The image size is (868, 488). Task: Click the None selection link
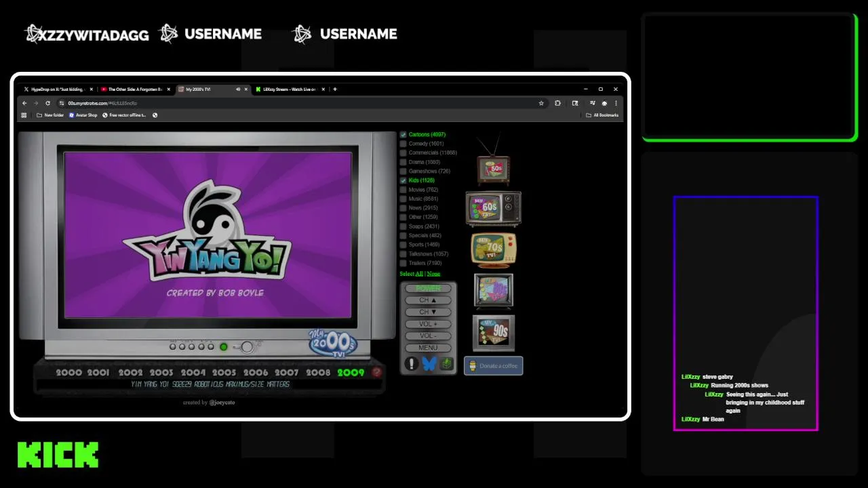click(x=433, y=274)
